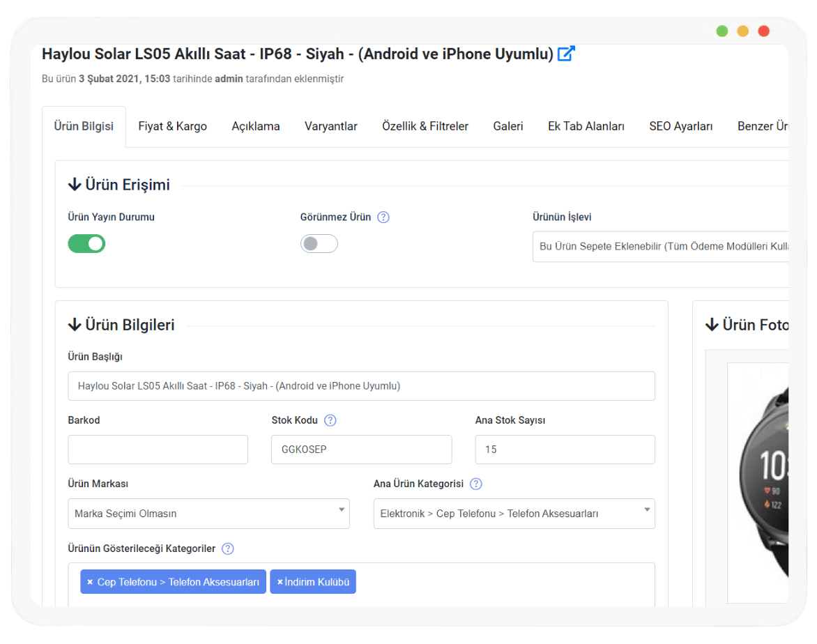Go to the Galeri tab

[507, 126]
